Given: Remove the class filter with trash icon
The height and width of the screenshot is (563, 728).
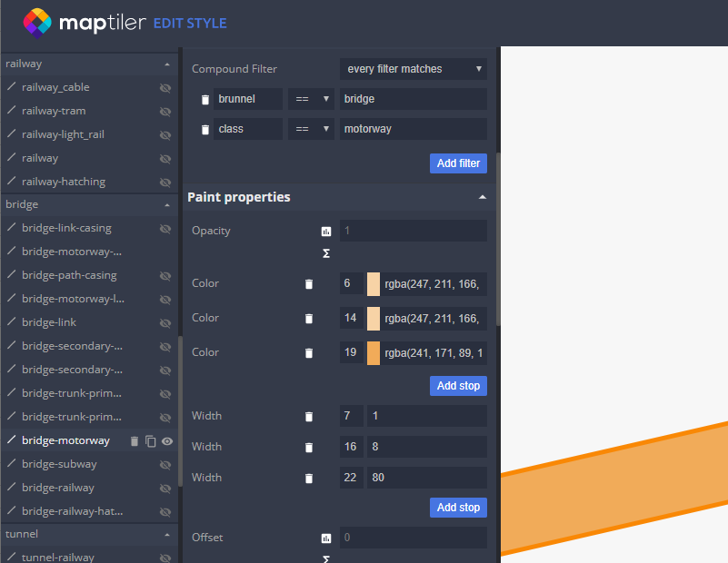Looking at the screenshot, I should 205,130.
